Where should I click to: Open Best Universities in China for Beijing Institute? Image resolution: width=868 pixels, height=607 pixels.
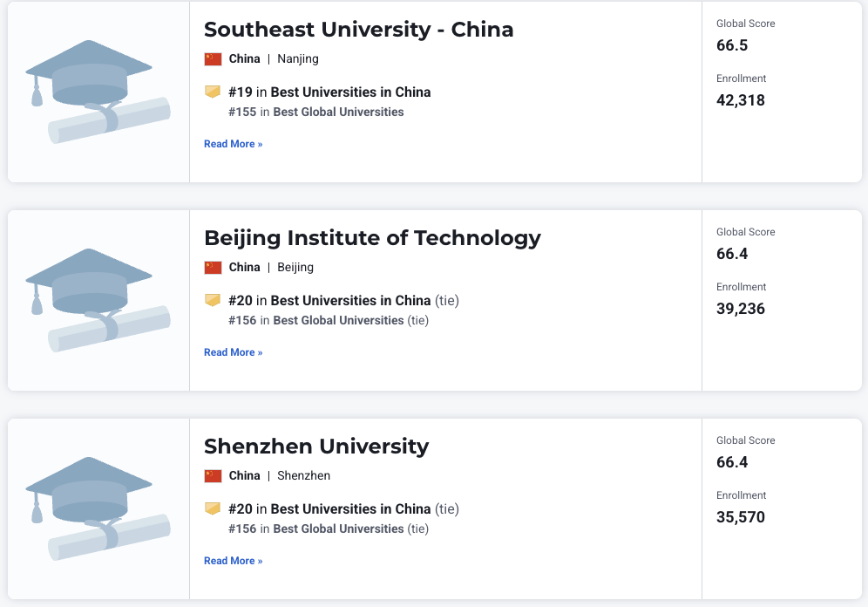pyautogui.click(x=350, y=300)
